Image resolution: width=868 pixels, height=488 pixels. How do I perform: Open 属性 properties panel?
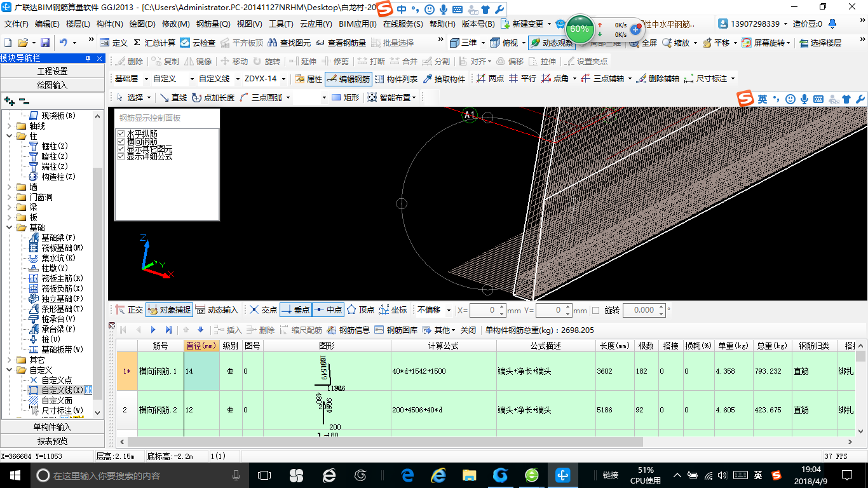309,79
